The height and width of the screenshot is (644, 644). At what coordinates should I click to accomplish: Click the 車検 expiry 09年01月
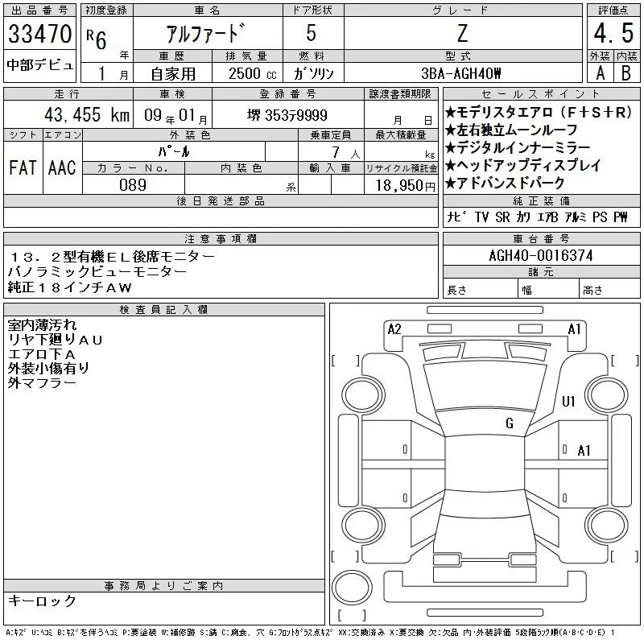tap(175, 115)
